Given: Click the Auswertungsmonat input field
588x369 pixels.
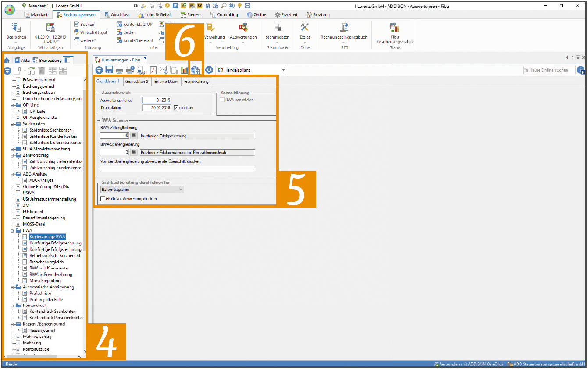Looking at the screenshot, I should [157, 100].
